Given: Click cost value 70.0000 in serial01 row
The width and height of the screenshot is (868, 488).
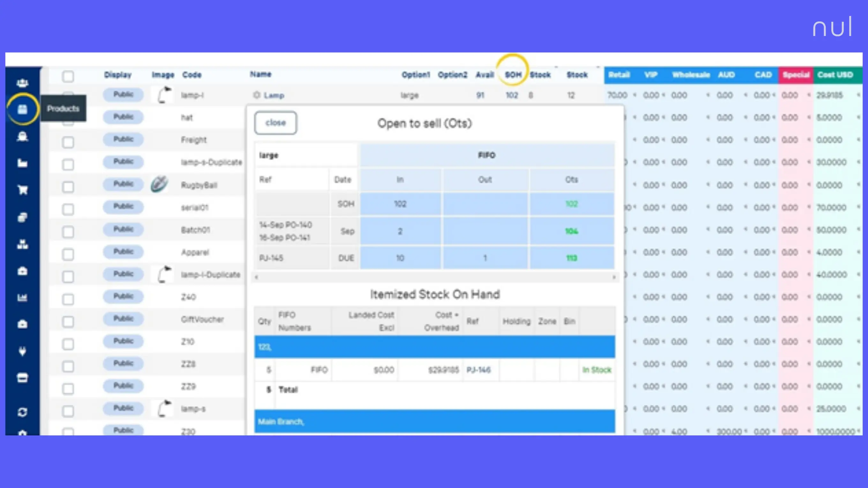Looking at the screenshot, I should tap(831, 207).
